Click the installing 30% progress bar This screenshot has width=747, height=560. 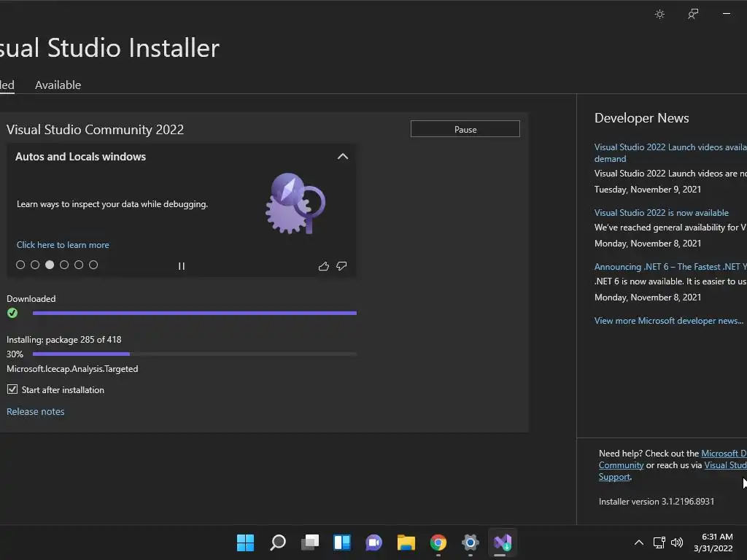194,354
